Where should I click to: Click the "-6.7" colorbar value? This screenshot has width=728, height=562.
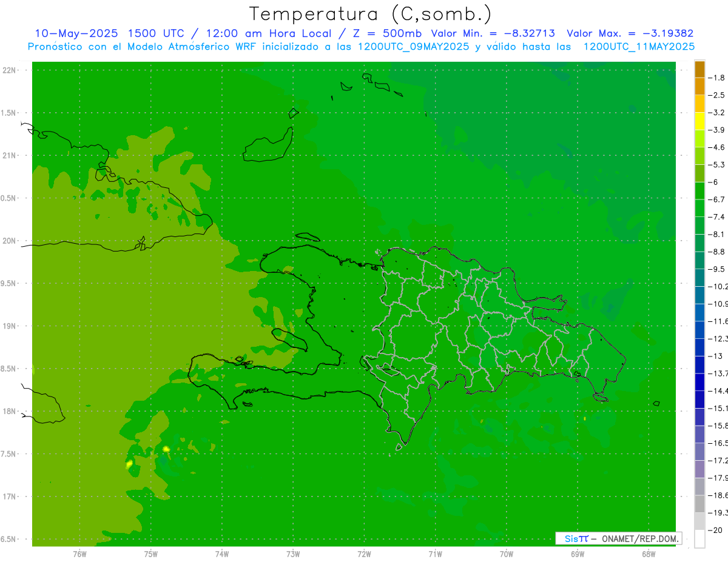pos(716,199)
